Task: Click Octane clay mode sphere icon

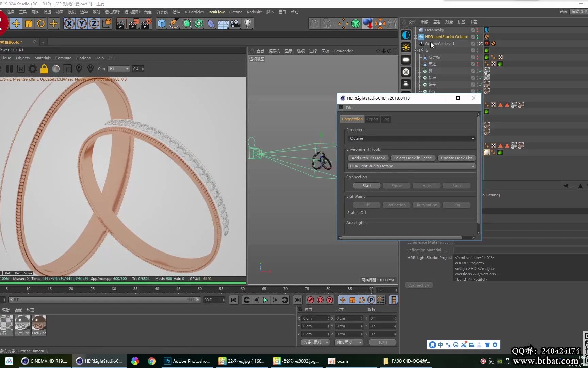Action: [56, 69]
